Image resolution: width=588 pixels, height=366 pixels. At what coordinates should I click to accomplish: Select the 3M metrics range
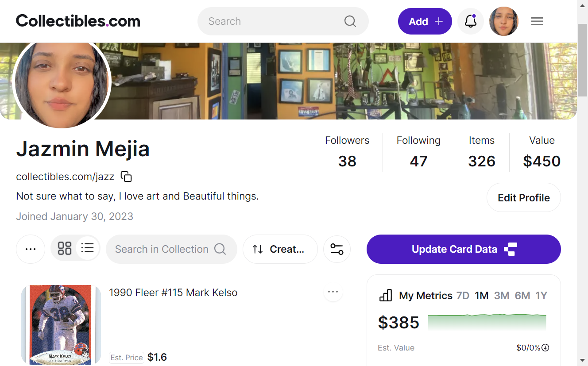[x=502, y=296]
